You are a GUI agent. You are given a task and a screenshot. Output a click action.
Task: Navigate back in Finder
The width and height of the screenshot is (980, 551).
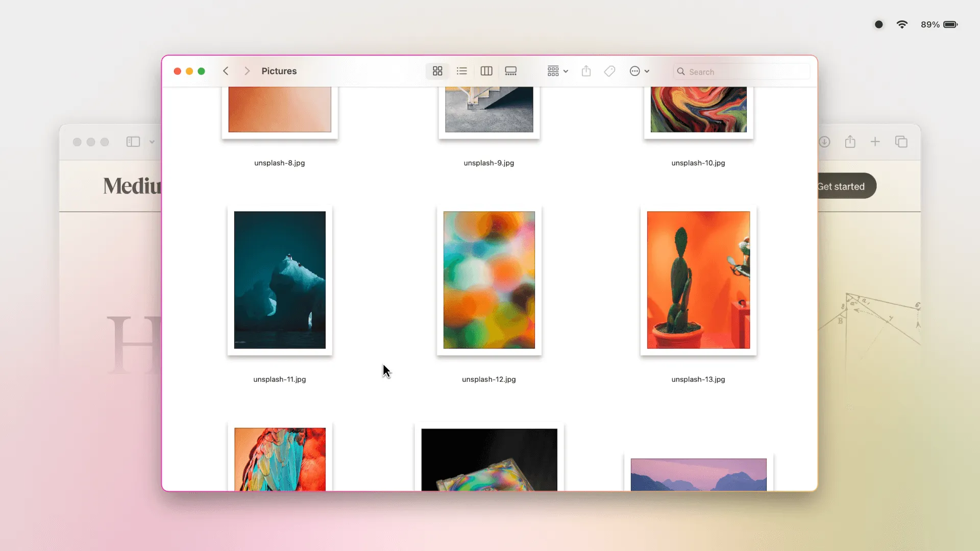(226, 71)
